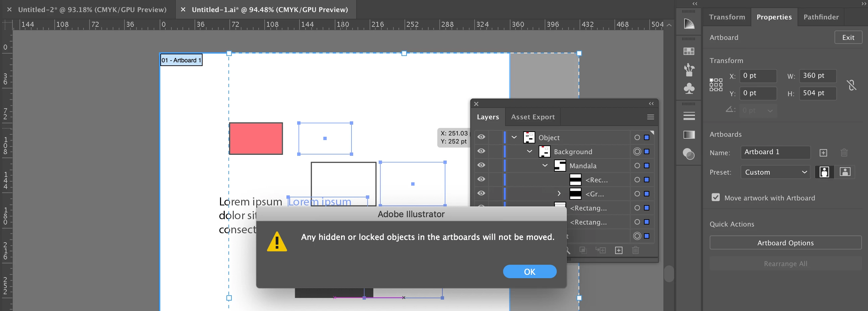Image resolution: width=868 pixels, height=311 pixels.
Task: Switch to the Transform tab
Action: click(x=727, y=17)
